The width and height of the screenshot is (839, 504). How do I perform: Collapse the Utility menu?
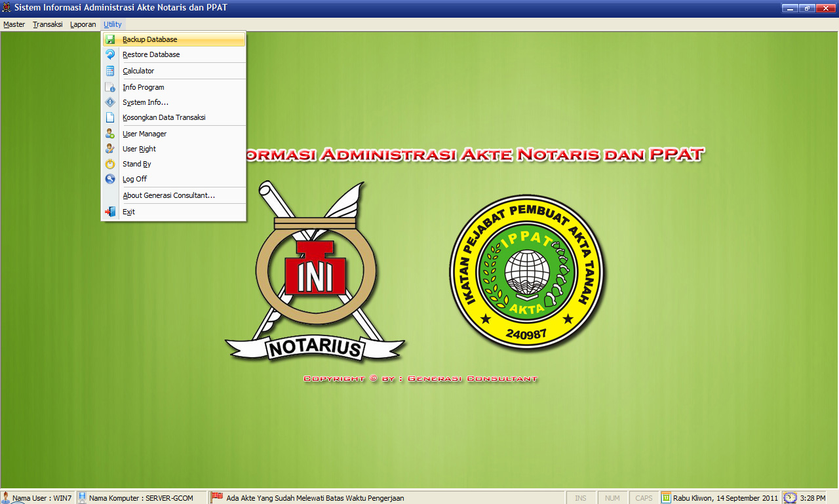point(113,24)
